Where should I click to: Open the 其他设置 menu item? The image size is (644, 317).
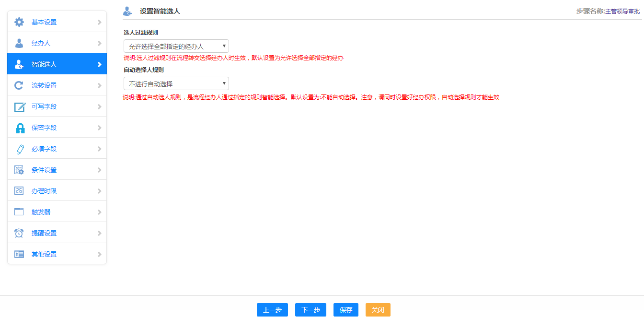click(x=44, y=254)
